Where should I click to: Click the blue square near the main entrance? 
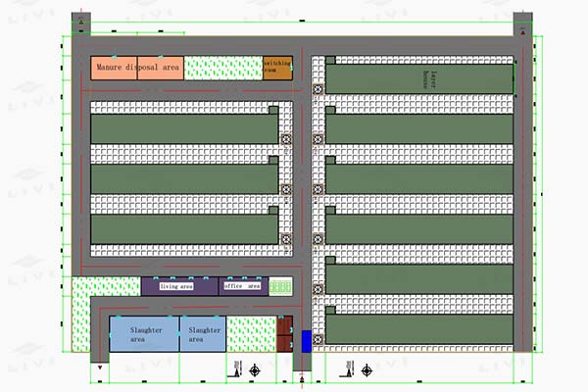tap(307, 341)
